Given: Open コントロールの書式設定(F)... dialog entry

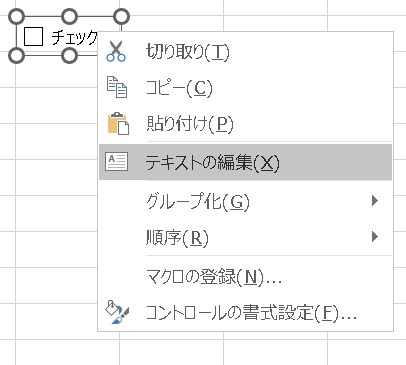Looking at the screenshot, I should [245, 313].
